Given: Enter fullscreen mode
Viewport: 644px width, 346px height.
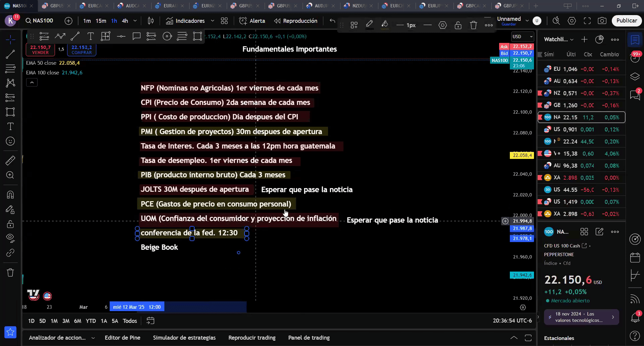Looking at the screenshot, I should 587,21.
